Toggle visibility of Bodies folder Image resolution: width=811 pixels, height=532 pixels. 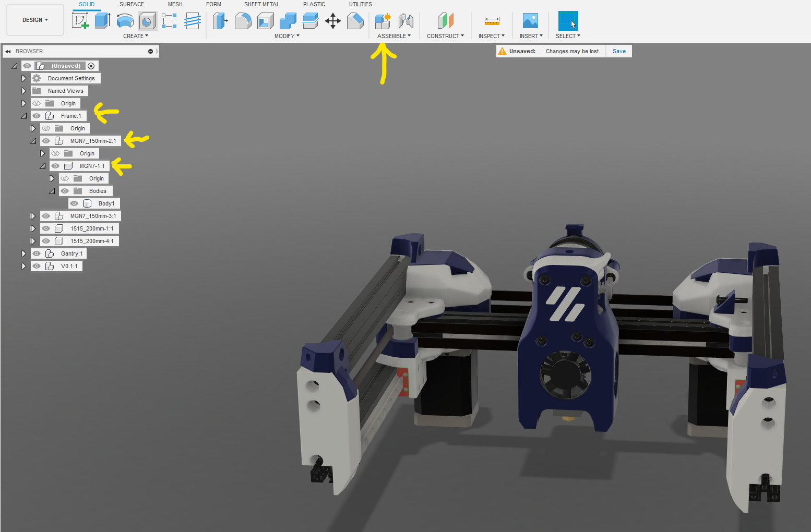click(65, 191)
